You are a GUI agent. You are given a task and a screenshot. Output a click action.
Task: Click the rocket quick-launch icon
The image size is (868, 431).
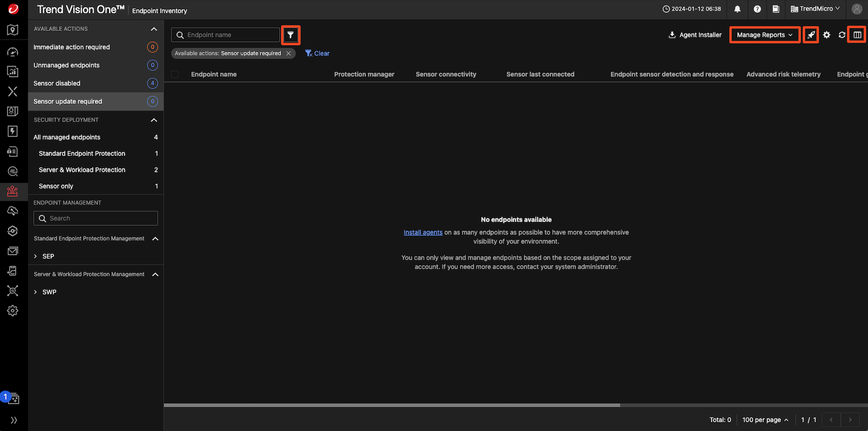tap(810, 35)
